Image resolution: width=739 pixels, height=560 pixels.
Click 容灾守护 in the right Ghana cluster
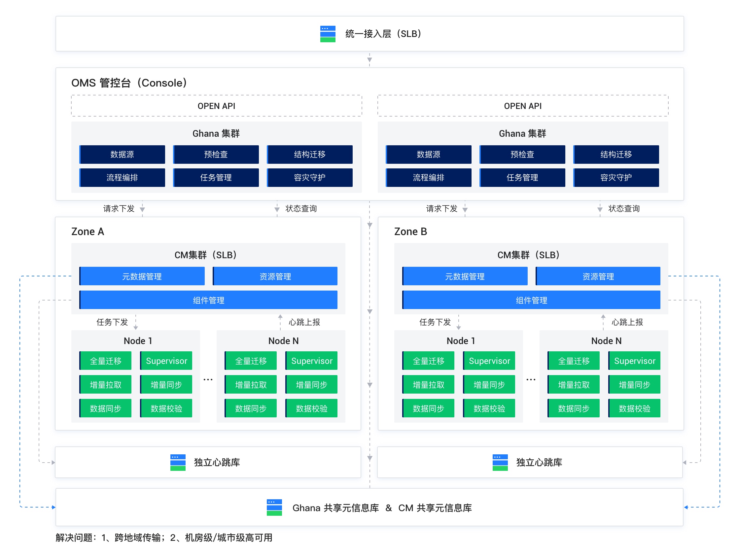616,177
